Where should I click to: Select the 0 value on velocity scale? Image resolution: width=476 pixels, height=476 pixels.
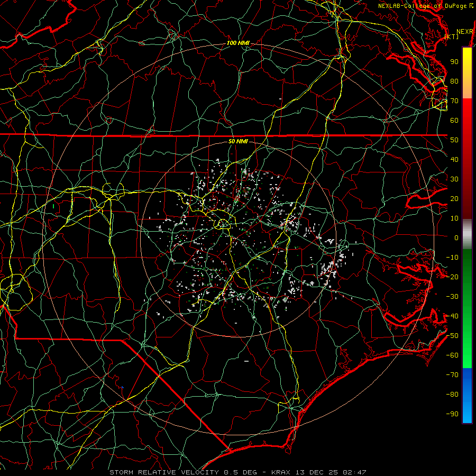(456, 237)
